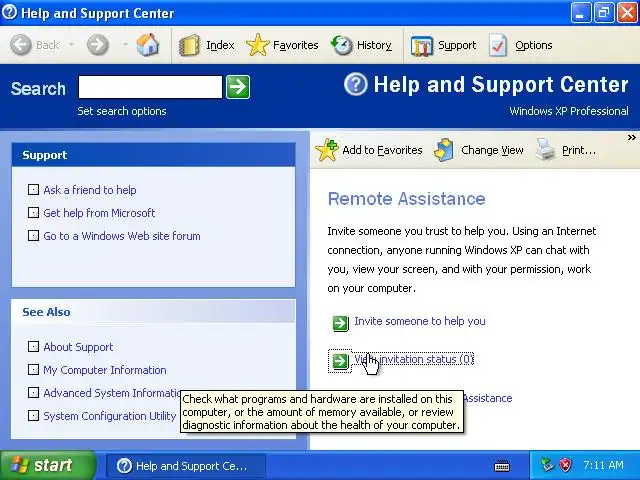Screen dimensions: 640x480
Task: Click the Remote Assistance heading
Action: click(x=407, y=199)
